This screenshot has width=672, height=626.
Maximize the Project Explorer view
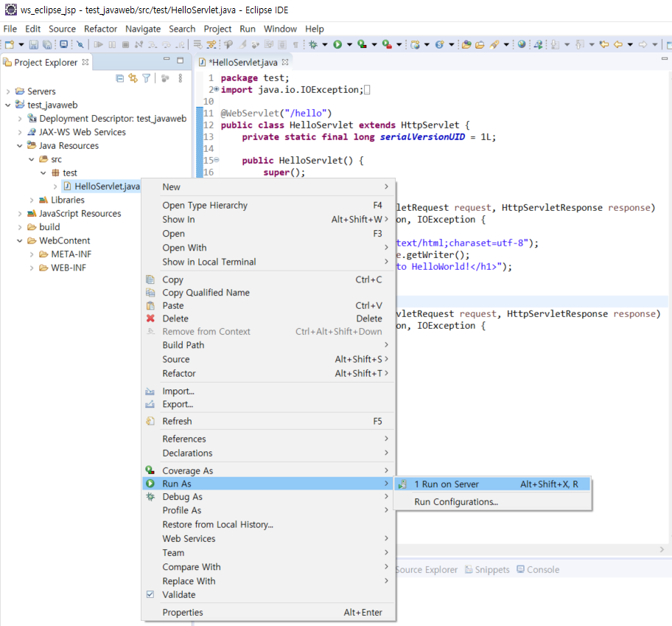coord(180,60)
